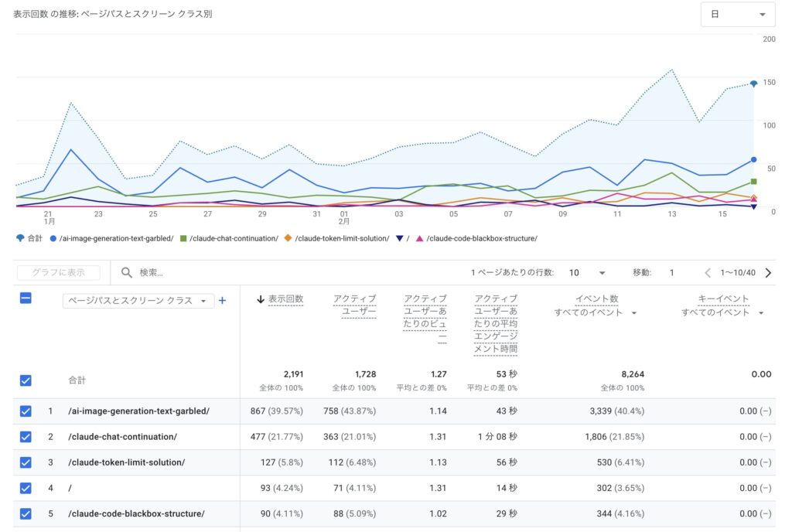Click the search magnifier icon above the table
Image resolution: width=792 pixels, height=532 pixels.
tap(125, 272)
